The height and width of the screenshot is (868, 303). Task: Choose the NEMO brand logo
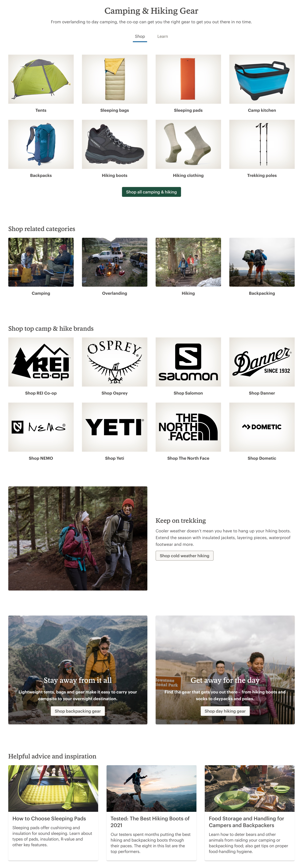[41, 427]
